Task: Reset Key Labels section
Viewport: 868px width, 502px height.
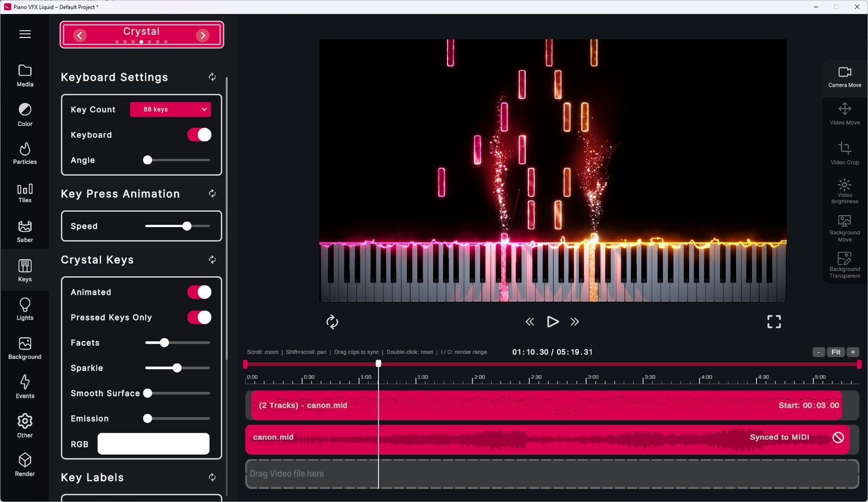Action: pos(212,478)
